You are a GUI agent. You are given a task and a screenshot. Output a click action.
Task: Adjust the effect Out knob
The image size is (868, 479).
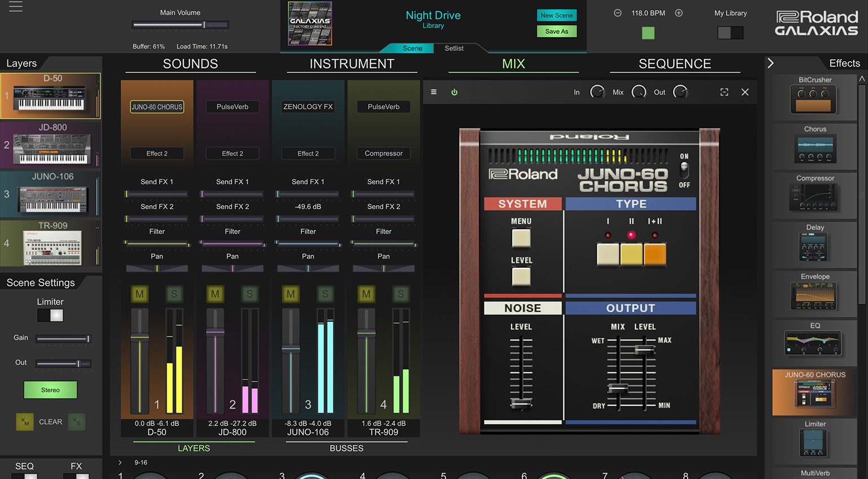click(x=680, y=92)
